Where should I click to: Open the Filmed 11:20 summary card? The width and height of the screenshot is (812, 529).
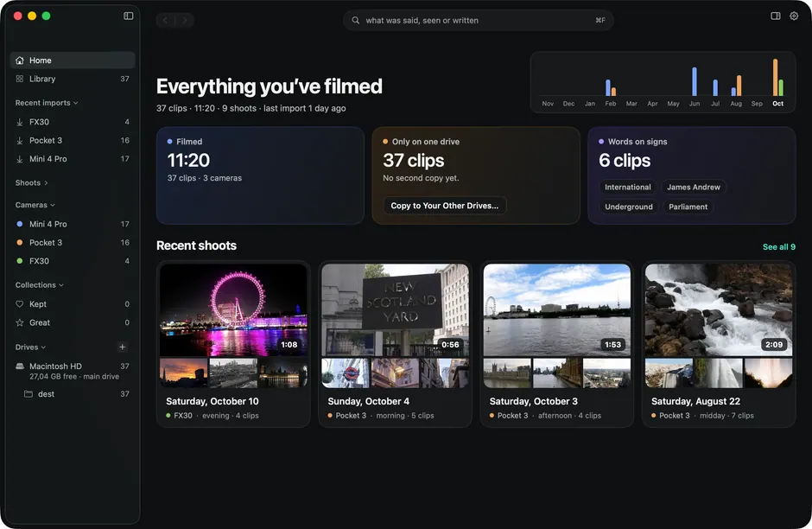pyautogui.click(x=260, y=175)
